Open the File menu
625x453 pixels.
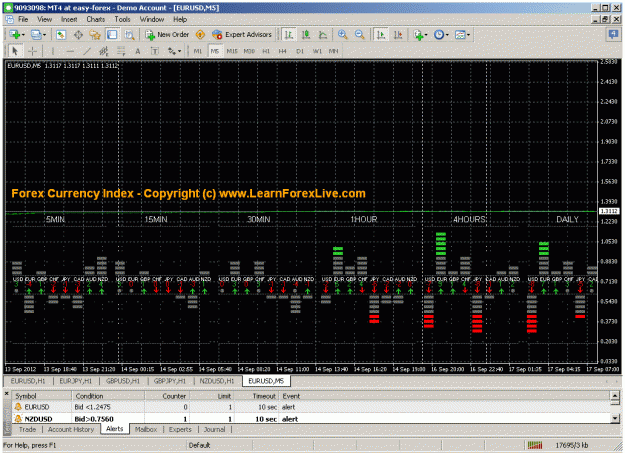tap(23, 19)
